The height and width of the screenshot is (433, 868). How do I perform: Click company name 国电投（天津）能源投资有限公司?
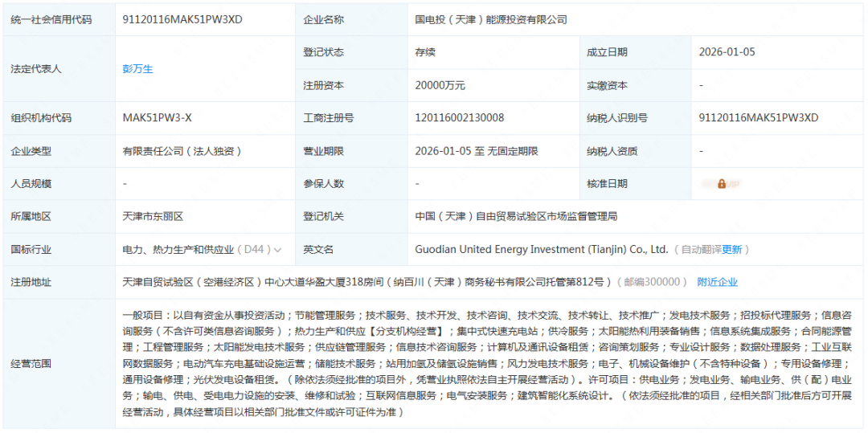(x=490, y=19)
